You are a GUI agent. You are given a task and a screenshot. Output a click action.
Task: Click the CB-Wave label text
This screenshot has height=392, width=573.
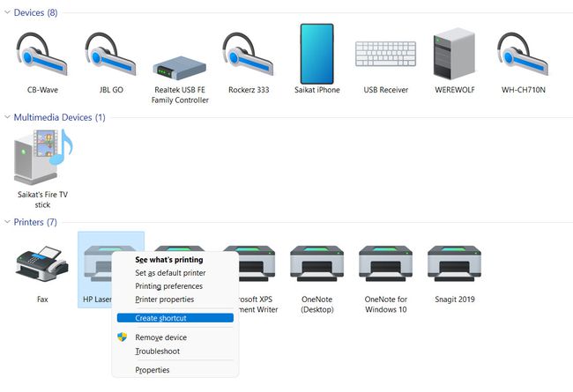(42, 90)
